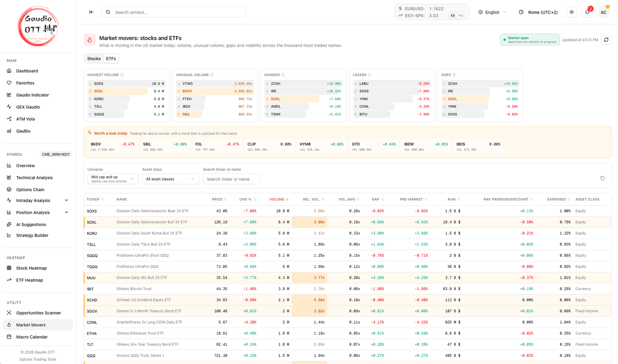The image size is (618, 364).
Task: Reset filters with the circular arrow icon
Action: 603,178
